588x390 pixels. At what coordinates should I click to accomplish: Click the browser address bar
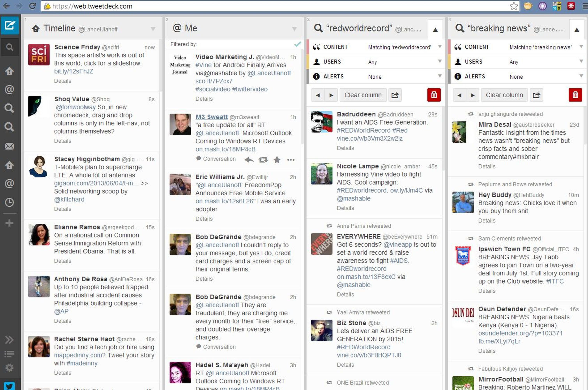(x=174, y=6)
